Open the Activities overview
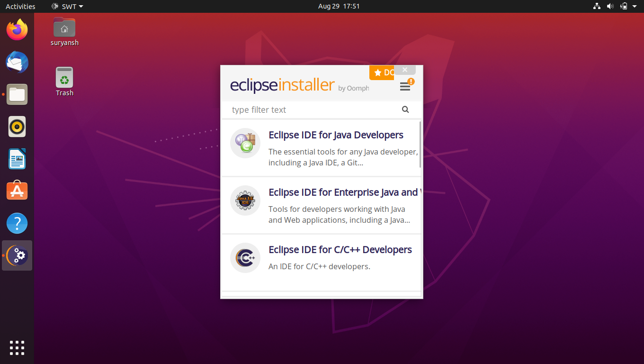This screenshot has height=364, width=644. point(20,6)
